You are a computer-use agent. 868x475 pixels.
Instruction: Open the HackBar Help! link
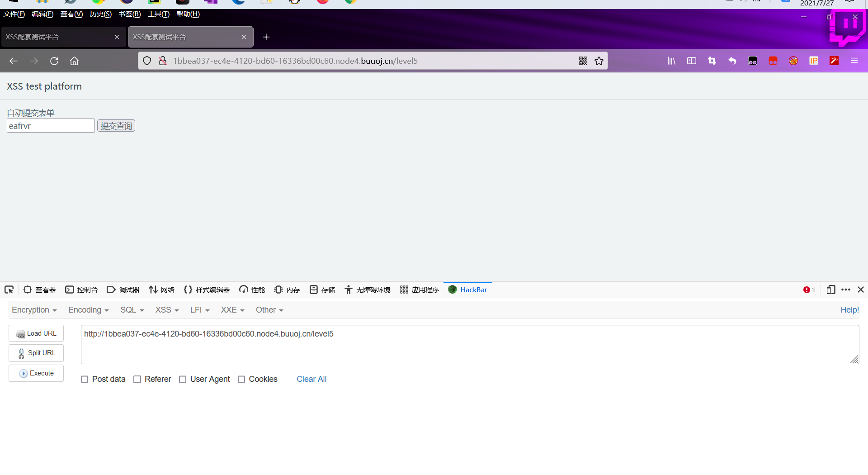(849, 310)
